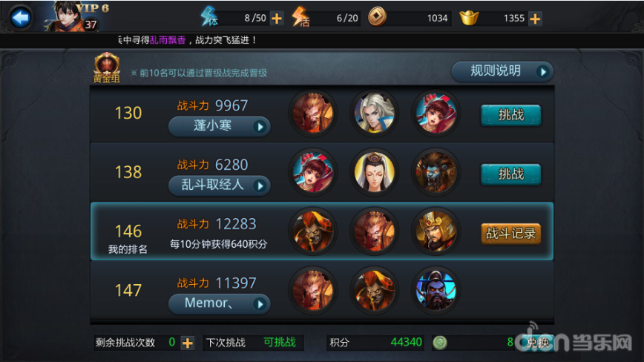644x362 pixels.
Task: Tap the green jade token icon
Action: coord(440,342)
